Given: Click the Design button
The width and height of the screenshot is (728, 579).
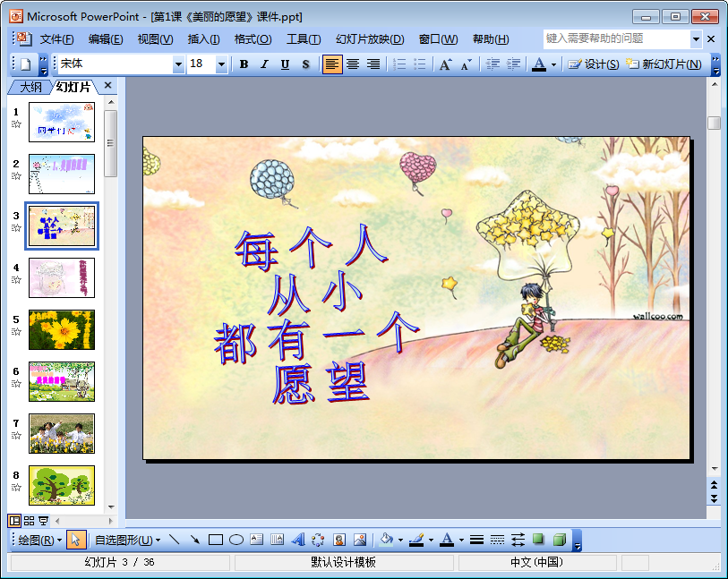Looking at the screenshot, I should [594, 64].
